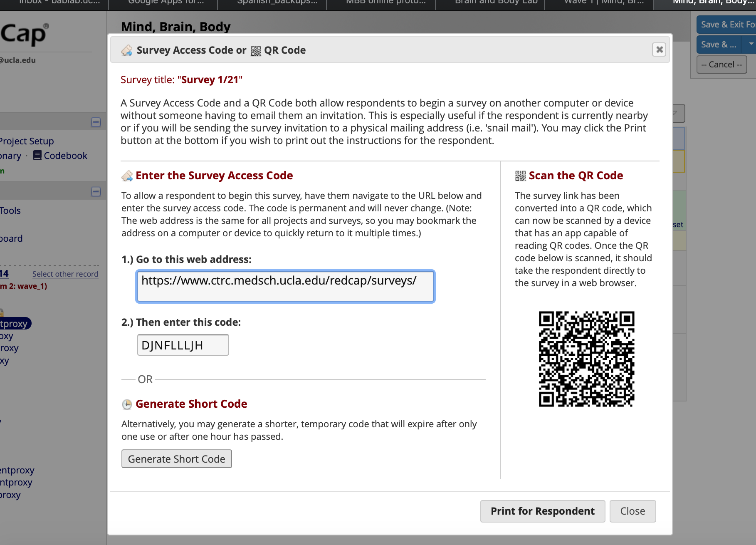Open Project Setup link in sidebar

[x=27, y=141]
